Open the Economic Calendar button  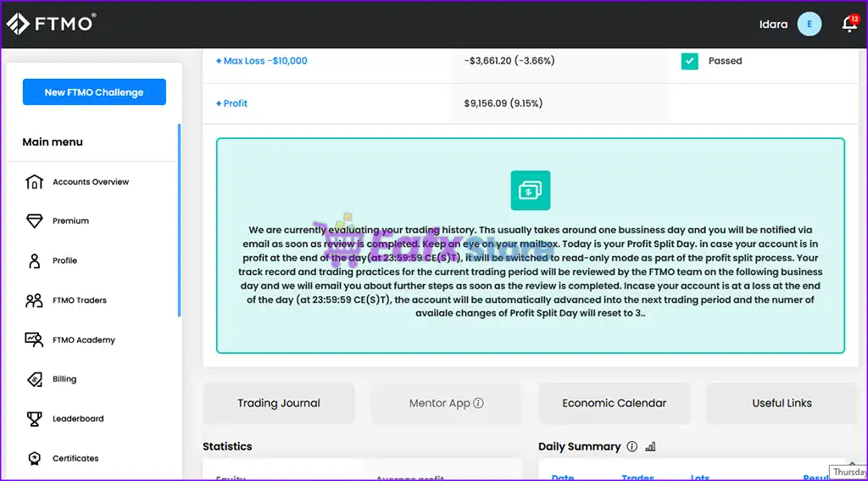(615, 404)
